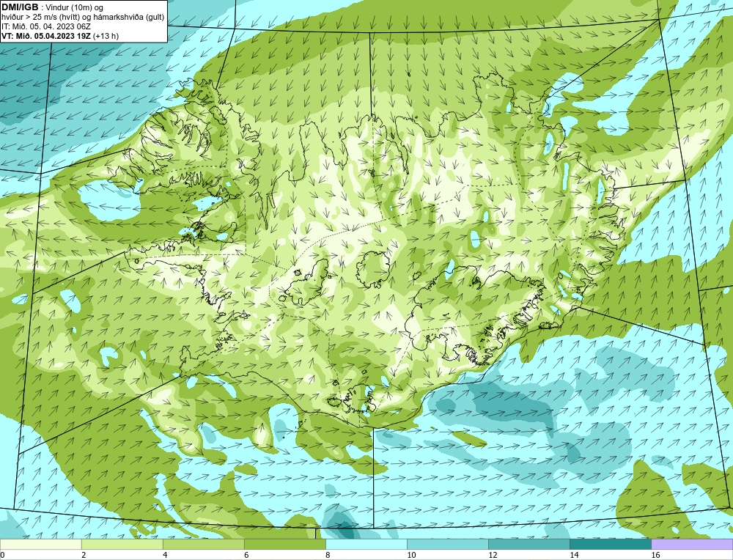The image size is (733, 560).
Task: Click the 2–4 m/s light green legend swatch
Action: 122,544
